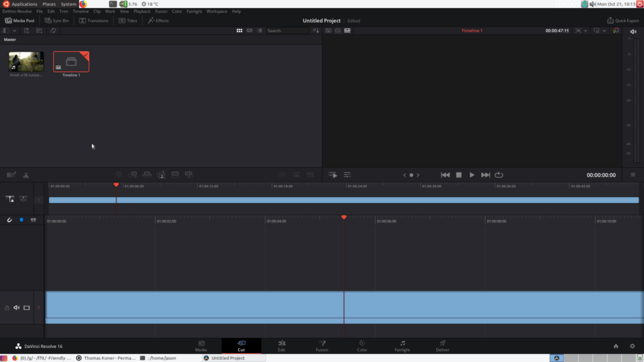Click the Lock Timeline track icon
Screen dimensions: 644x362
[x=10, y=199]
